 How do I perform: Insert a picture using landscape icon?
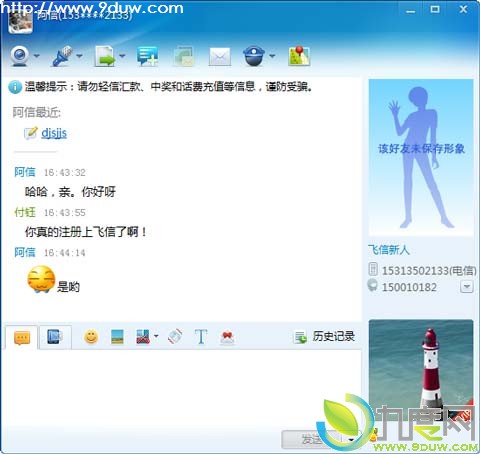[117, 337]
